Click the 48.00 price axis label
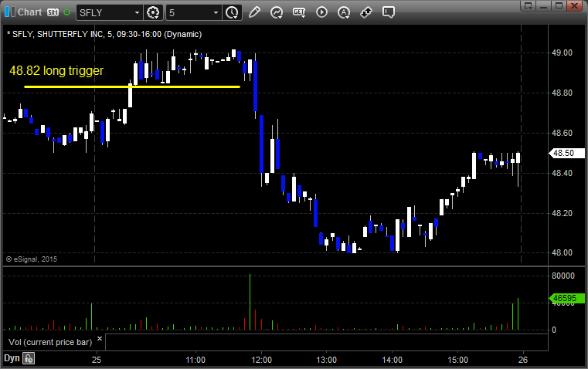Viewport: 588px width, 369px height. point(563,253)
